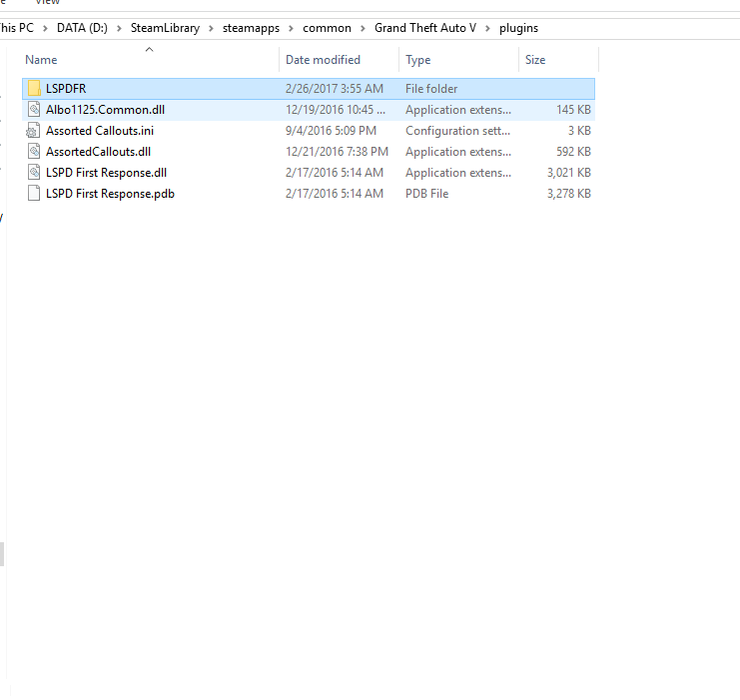Screen dimensions: 740x700
Task: Navigate to SteamLibrary in breadcrumb
Action: pyautogui.click(x=165, y=28)
